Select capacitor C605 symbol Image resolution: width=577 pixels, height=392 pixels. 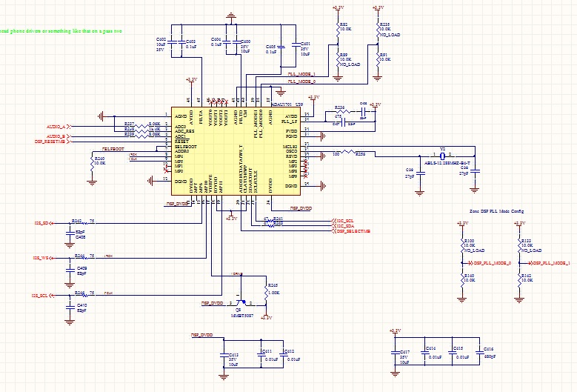tap(281, 47)
